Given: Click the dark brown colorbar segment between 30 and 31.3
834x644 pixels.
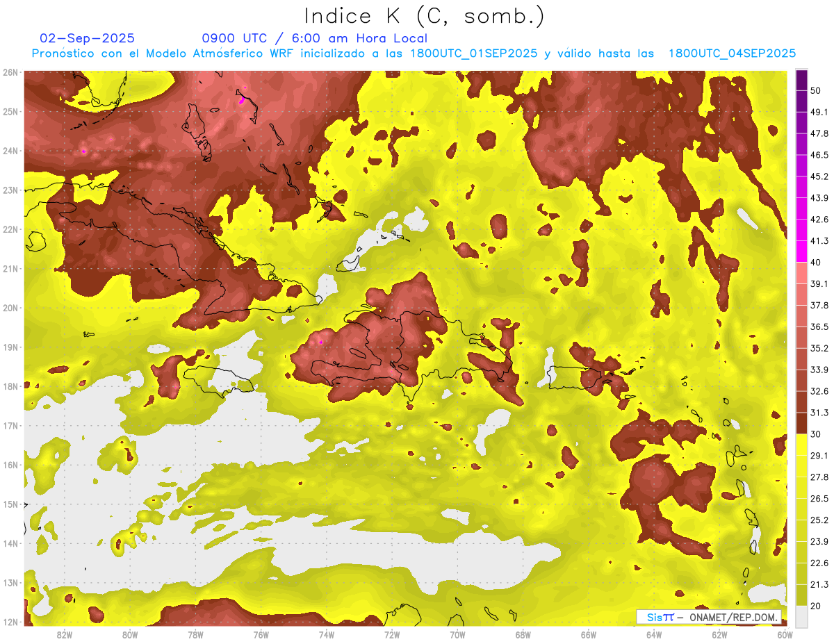Looking at the screenshot, I should click(x=801, y=424).
